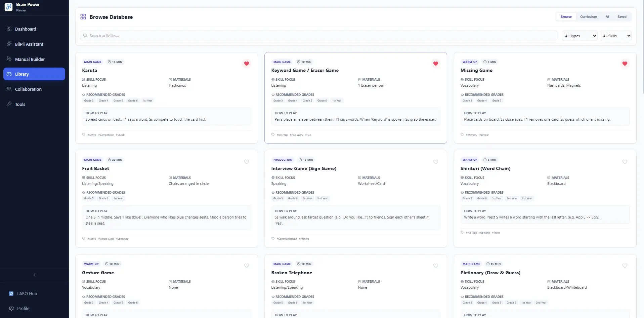This screenshot has height=318, width=644.
Task: Open Profile settings gear
Action: click(11, 308)
